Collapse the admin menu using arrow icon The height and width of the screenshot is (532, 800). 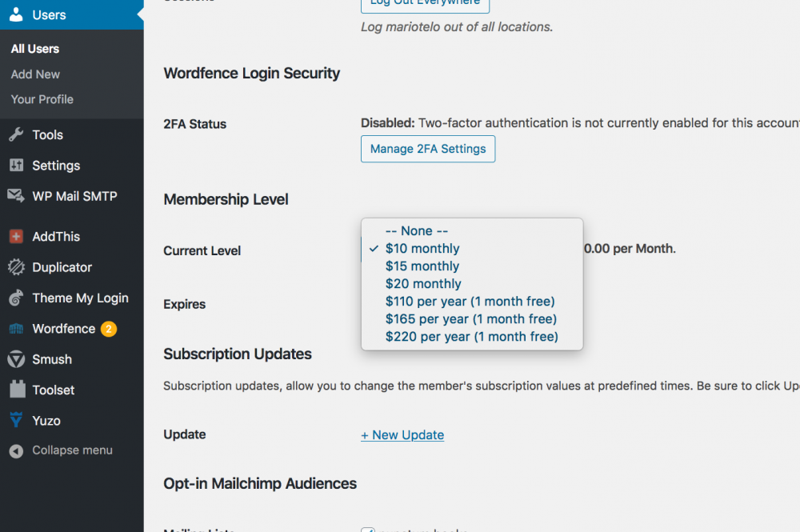click(x=16, y=451)
